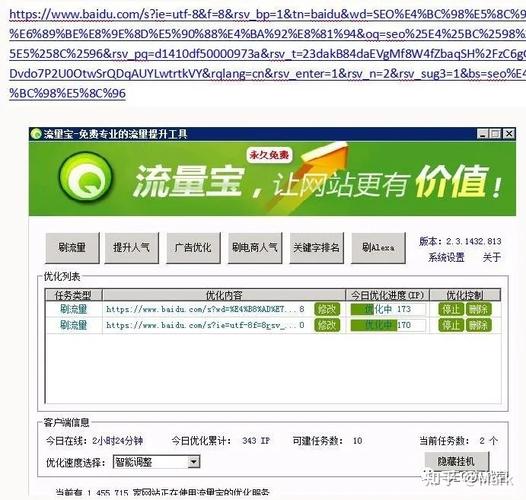Click 修改 for the first task row

coord(327,309)
